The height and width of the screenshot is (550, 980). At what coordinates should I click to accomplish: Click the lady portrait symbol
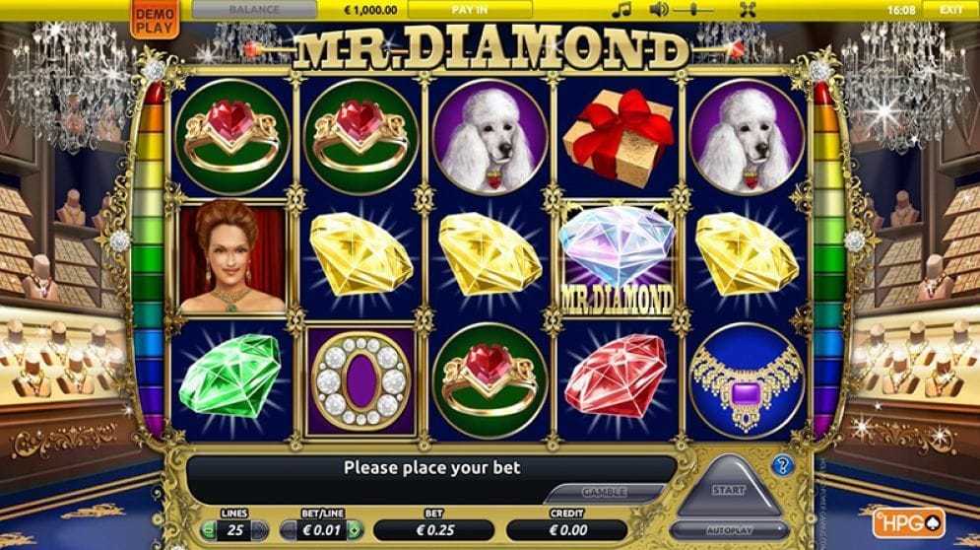pyautogui.click(x=231, y=256)
